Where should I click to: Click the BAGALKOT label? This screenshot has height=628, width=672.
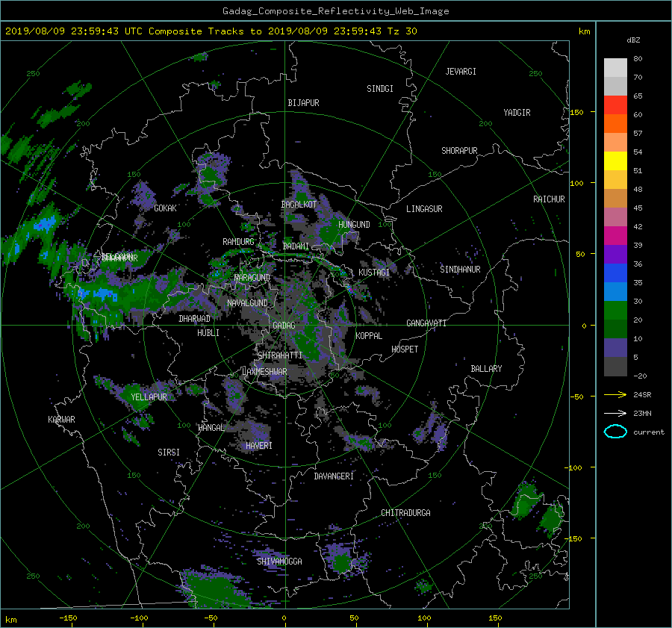(x=299, y=205)
